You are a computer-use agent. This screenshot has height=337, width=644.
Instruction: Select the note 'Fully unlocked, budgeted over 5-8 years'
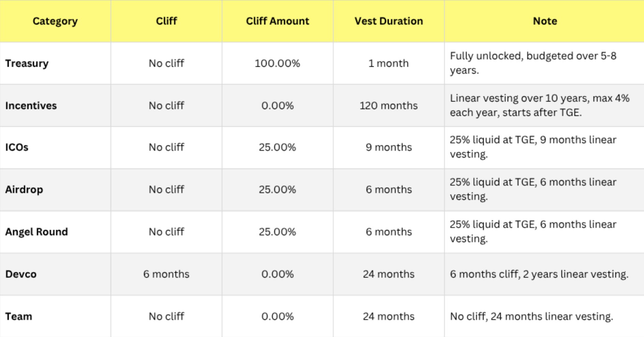coord(533,63)
